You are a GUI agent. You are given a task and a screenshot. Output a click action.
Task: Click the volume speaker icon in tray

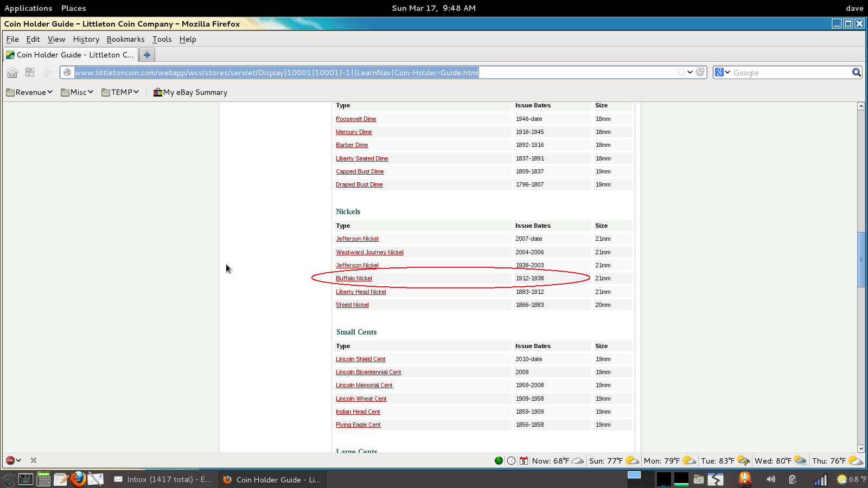click(x=771, y=479)
